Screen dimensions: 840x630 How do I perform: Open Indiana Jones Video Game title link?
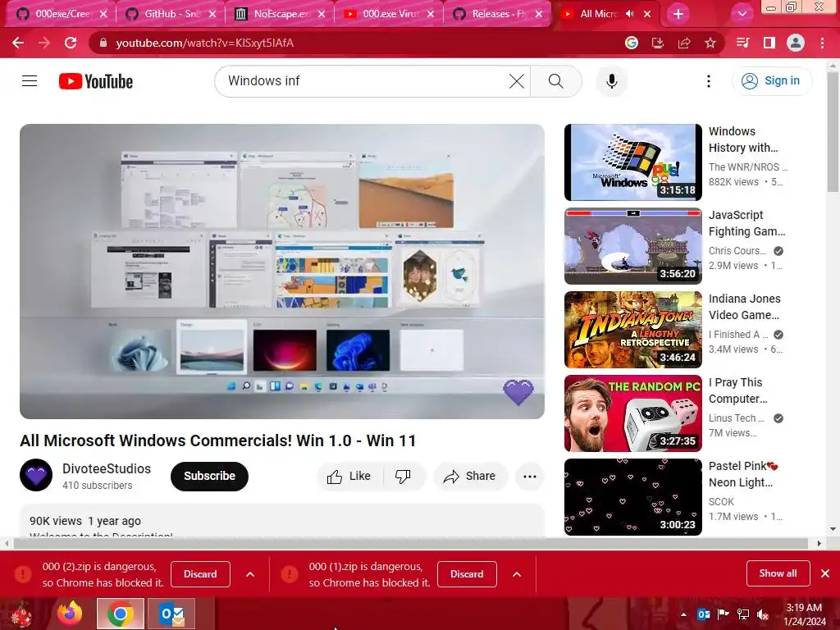click(x=745, y=307)
